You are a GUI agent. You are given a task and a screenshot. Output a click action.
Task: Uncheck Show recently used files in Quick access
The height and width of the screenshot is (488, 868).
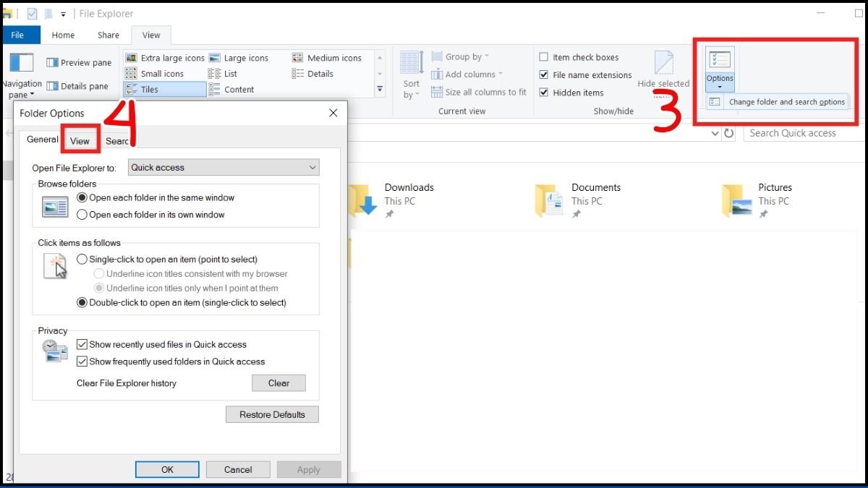[82, 344]
